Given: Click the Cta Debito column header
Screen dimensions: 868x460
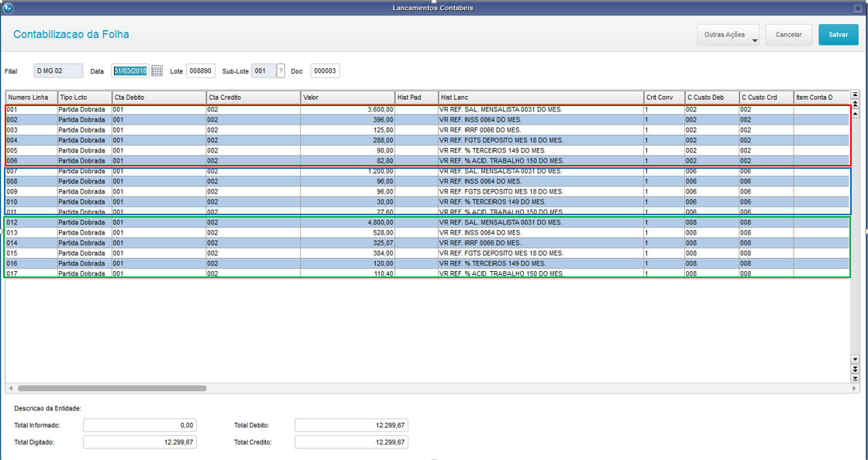Looking at the screenshot, I should pos(159,98).
